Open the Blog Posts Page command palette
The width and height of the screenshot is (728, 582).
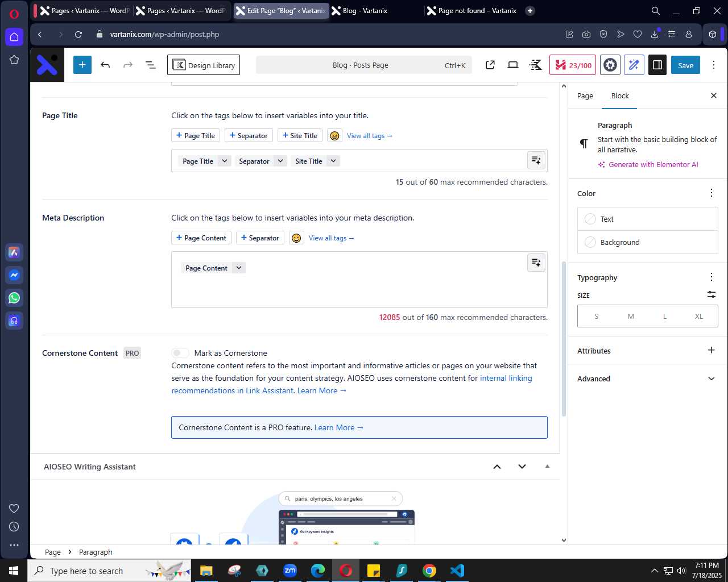[x=363, y=65]
